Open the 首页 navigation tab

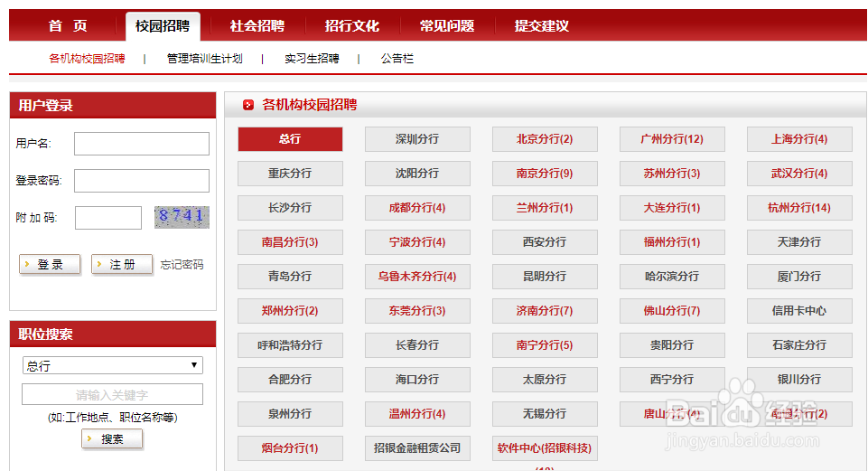(x=68, y=26)
